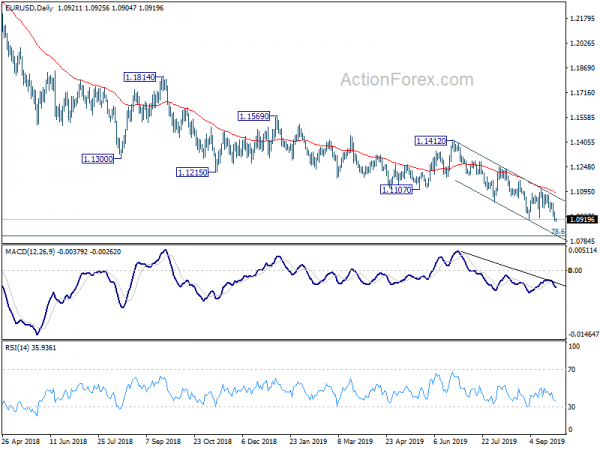
Task: Click the RSI 70 level label
Action: (572, 370)
